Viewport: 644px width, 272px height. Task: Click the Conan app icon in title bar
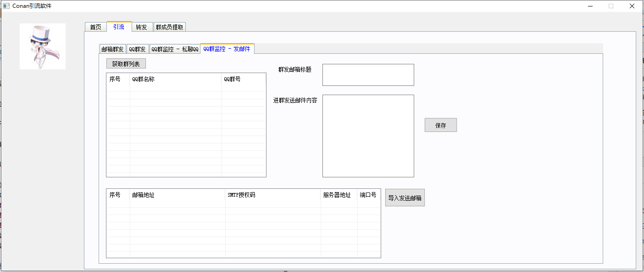tap(6, 6)
